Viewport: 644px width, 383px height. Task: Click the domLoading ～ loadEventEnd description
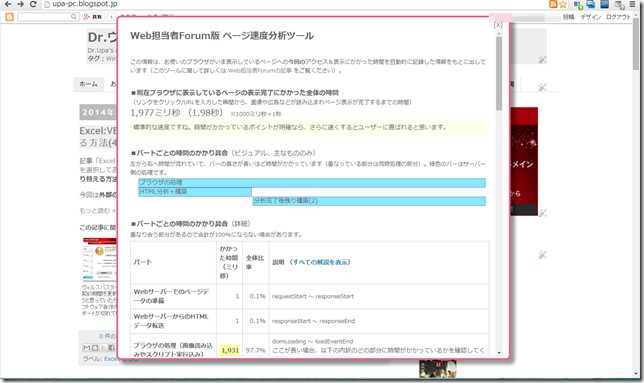click(313, 341)
